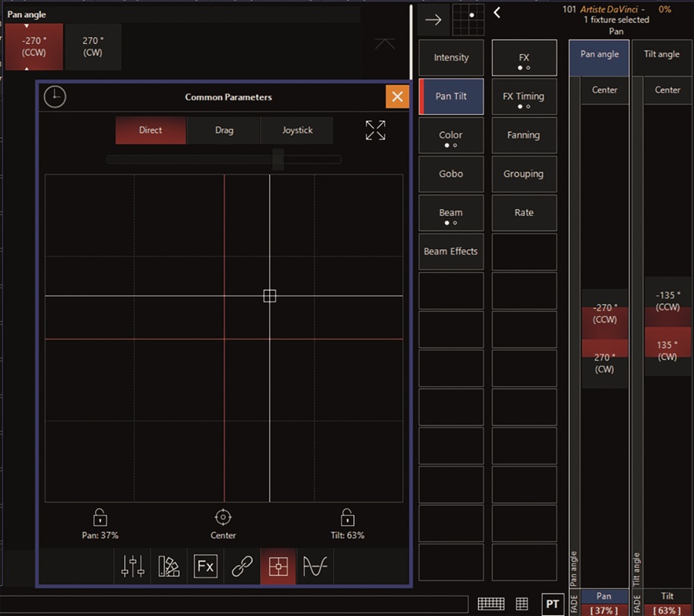Click the Tilt FADE strip

point(637,603)
